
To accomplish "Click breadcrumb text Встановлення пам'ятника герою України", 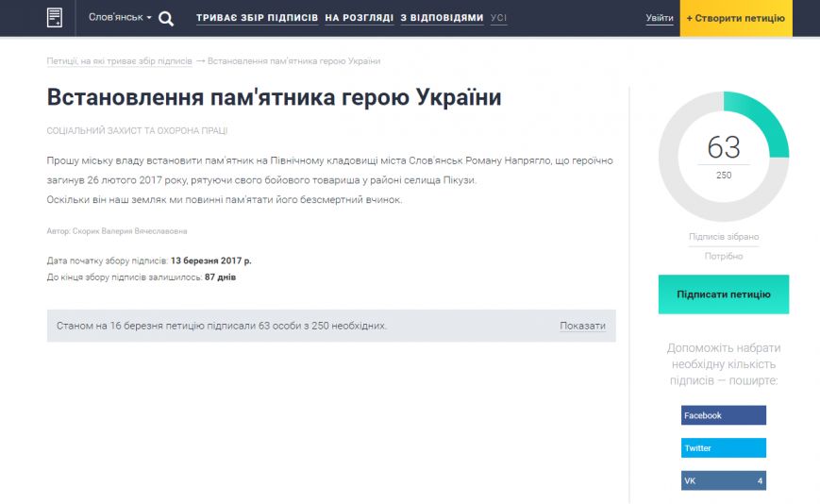I will [293, 61].
